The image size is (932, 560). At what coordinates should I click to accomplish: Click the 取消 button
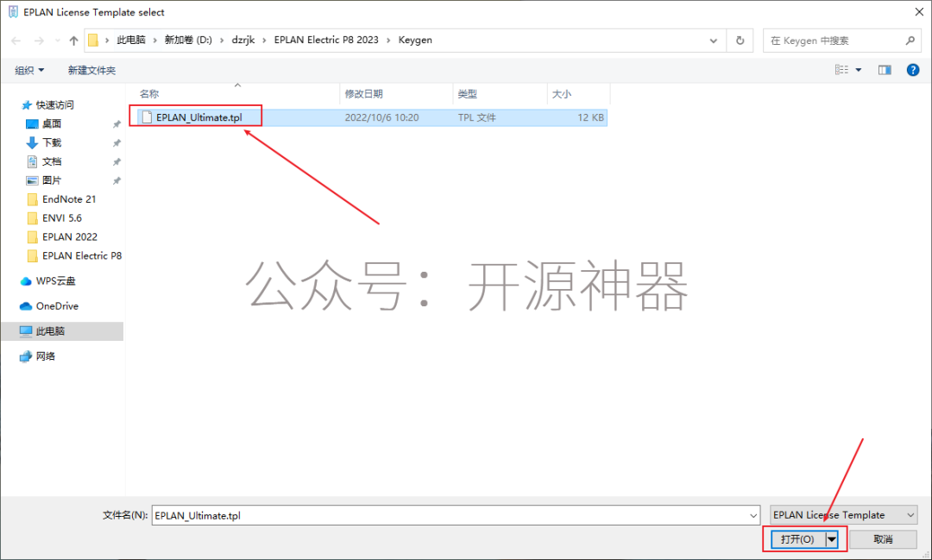[883, 539]
